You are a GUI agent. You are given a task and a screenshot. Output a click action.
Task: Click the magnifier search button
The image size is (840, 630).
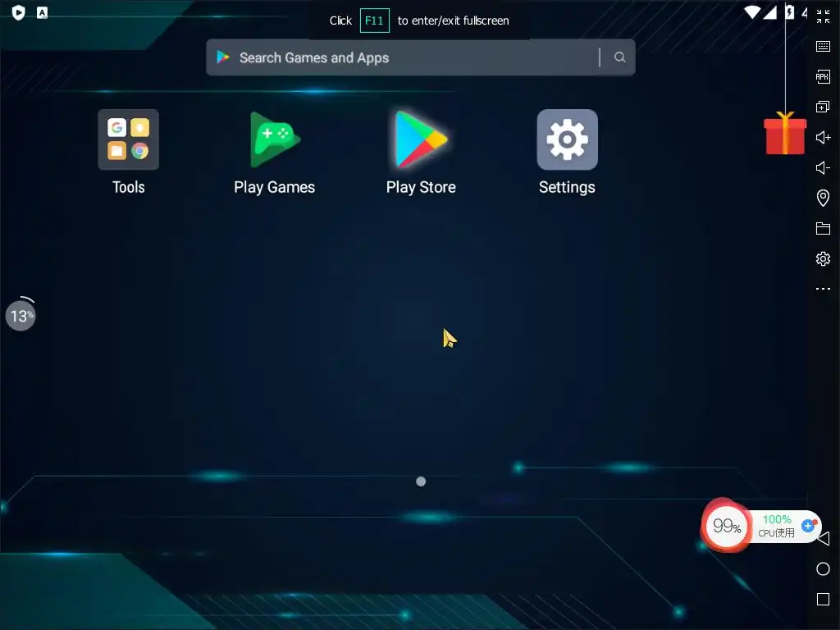tap(620, 57)
